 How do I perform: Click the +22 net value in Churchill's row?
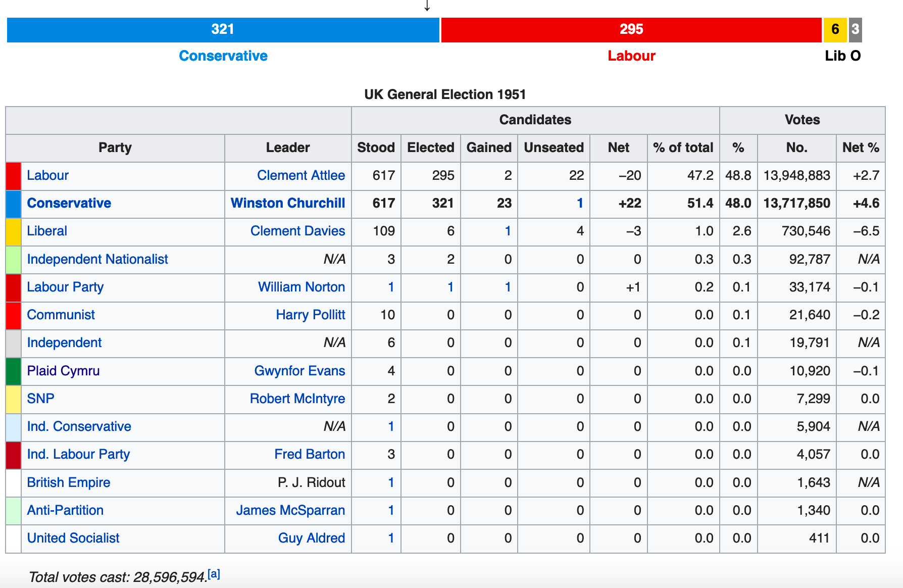[x=630, y=203]
